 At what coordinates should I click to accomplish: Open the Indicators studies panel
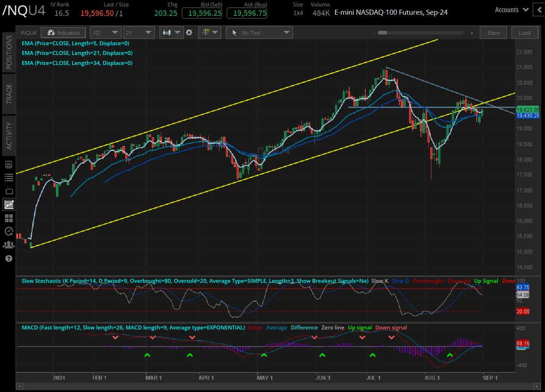pos(63,32)
